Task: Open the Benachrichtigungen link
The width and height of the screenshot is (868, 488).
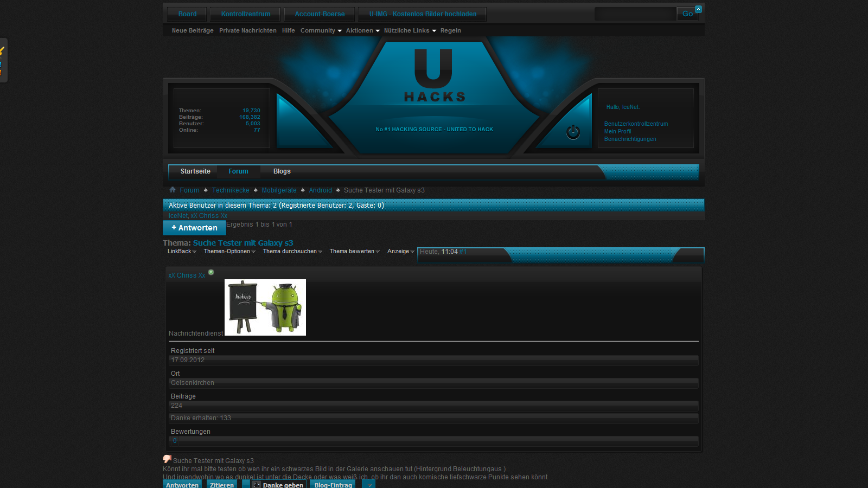Action: click(630, 139)
